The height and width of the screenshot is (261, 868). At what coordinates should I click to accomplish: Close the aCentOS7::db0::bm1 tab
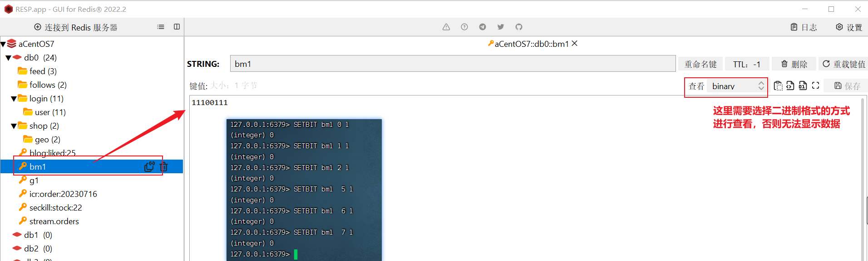pyautogui.click(x=575, y=44)
